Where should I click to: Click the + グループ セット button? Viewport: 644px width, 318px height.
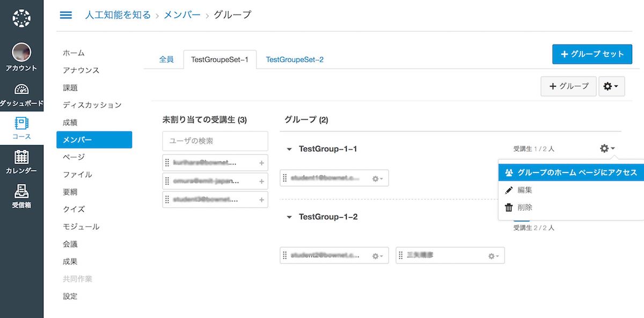(592, 54)
